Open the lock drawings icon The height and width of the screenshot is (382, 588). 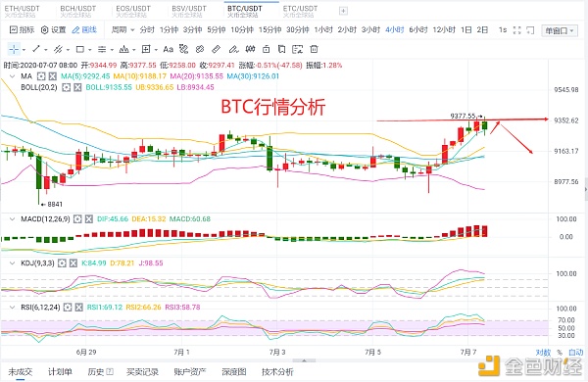(266, 49)
